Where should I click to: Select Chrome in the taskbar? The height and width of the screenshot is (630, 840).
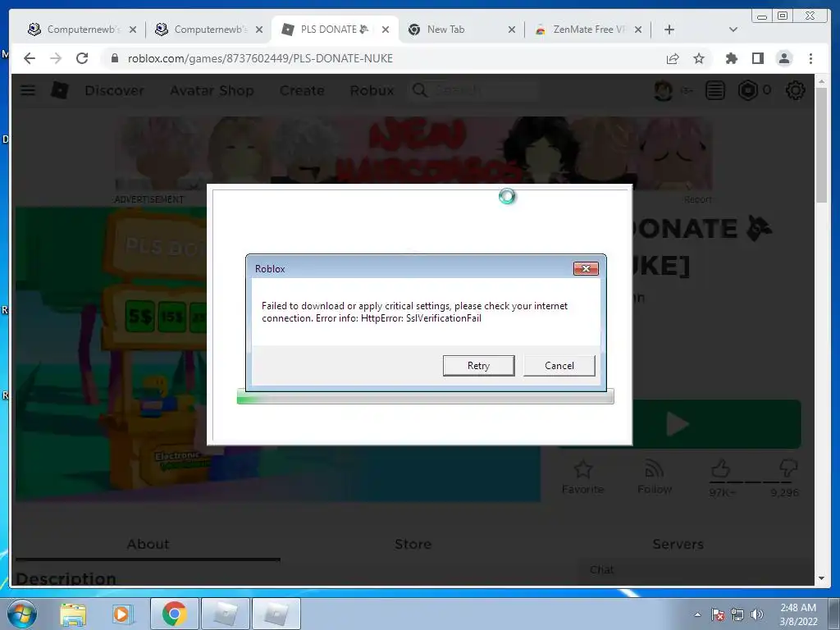175,614
